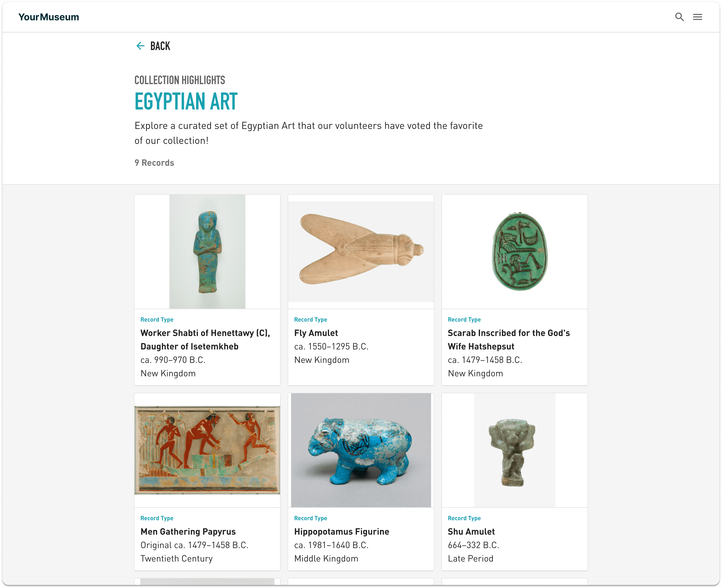Open the Fly Amulet record
This screenshot has height=588, width=722.
tap(315, 333)
